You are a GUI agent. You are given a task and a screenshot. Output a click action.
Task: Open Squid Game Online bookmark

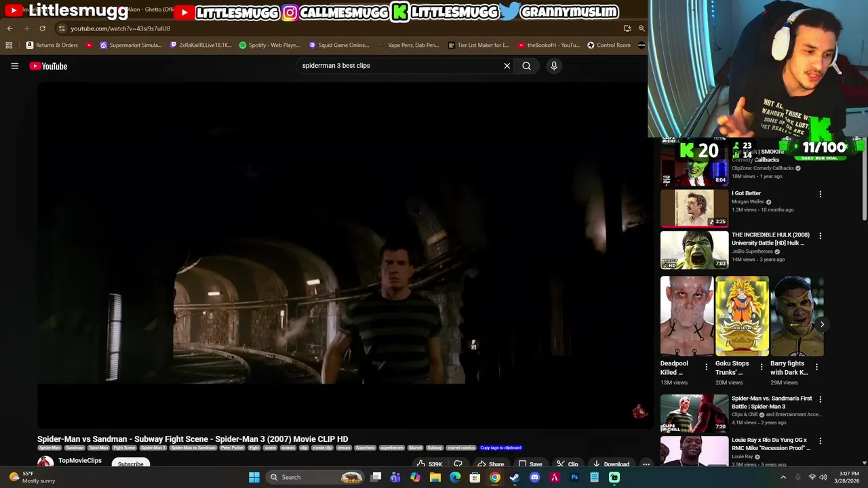(x=339, y=45)
